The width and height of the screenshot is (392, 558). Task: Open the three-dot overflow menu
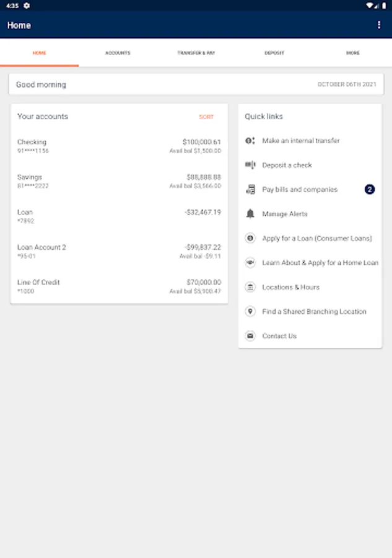point(379,25)
